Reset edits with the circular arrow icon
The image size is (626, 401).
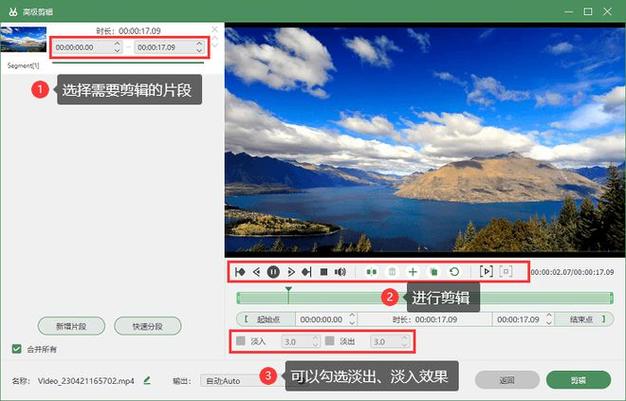(454, 272)
